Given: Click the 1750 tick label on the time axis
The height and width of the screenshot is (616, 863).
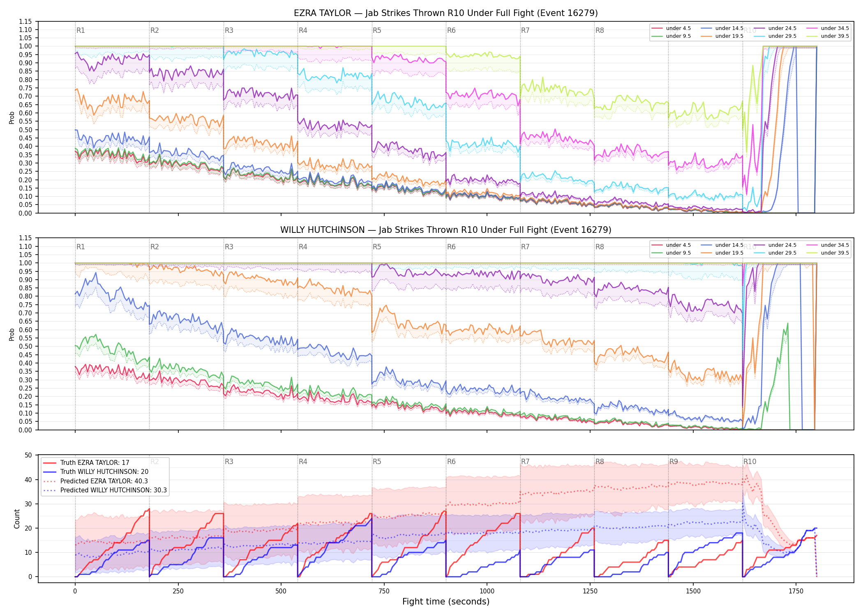Looking at the screenshot, I should pyautogui.click(x=796, y=591).
